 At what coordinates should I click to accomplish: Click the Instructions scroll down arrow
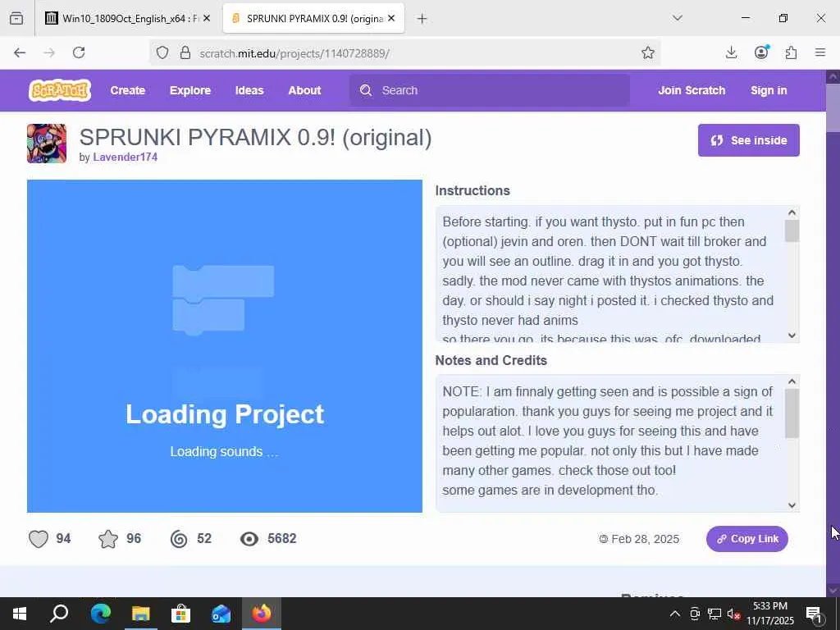pos(792,336)
